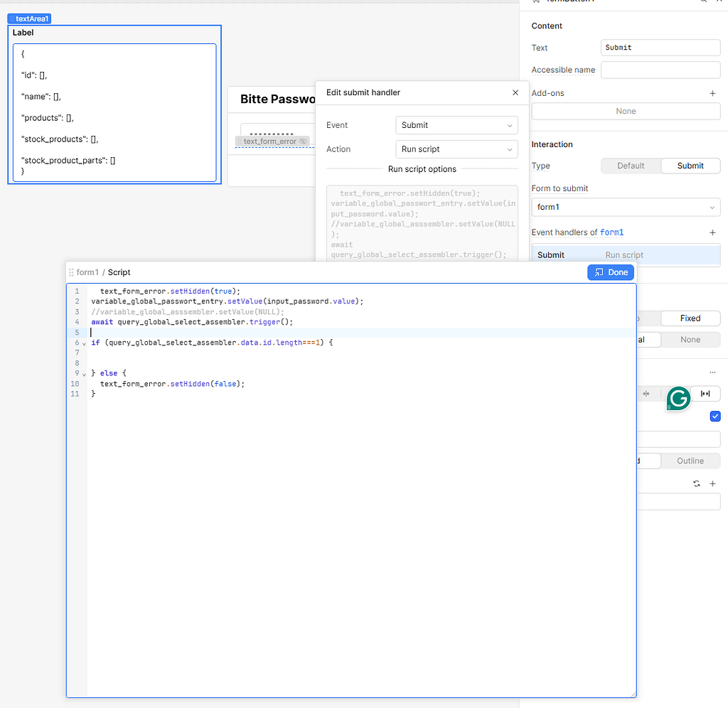The image size is (728, 708).
Task: Click the Fixed button in the right panel
Action: click(690, 318)
